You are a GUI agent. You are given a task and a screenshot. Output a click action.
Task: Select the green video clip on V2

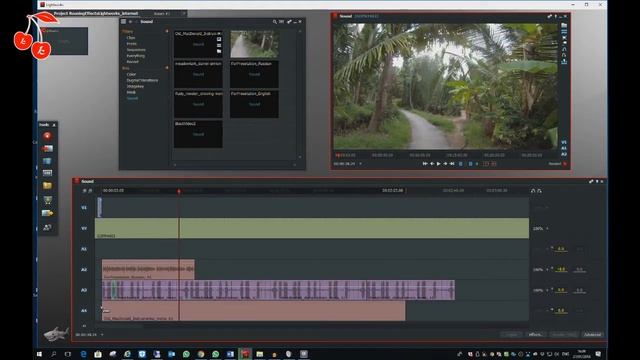(312, 228)
